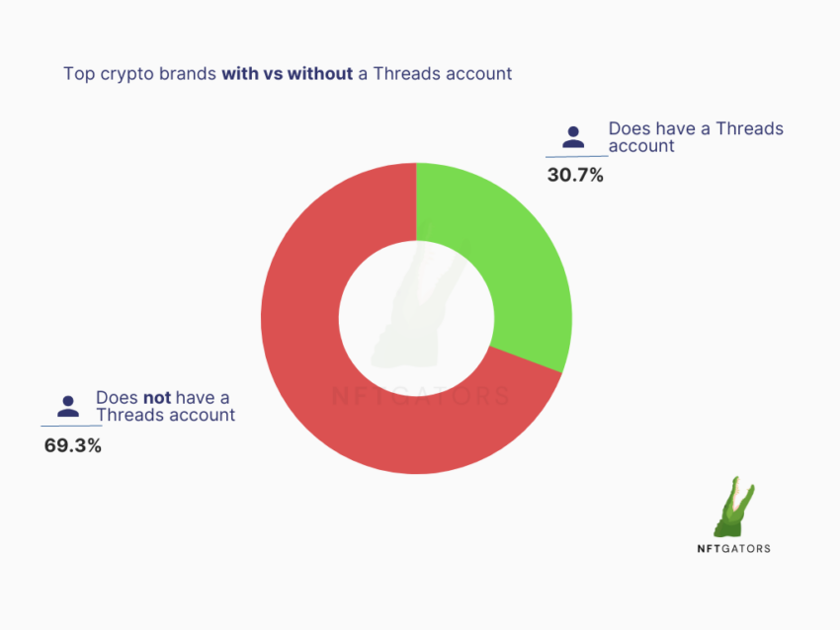Click the word 'account' under 'Does have a Threads'

(x=641, y=146)
